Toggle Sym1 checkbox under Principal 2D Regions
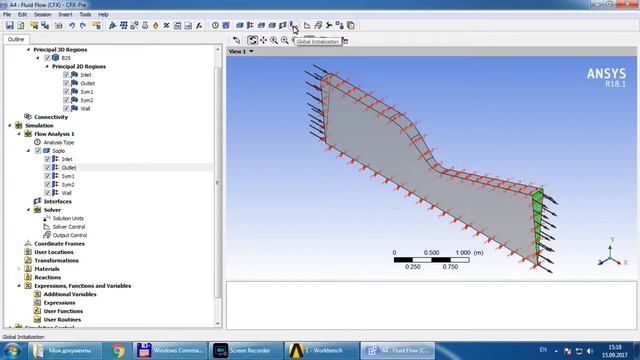This screenshot has height=360, width=640. (x=66, y=91)
